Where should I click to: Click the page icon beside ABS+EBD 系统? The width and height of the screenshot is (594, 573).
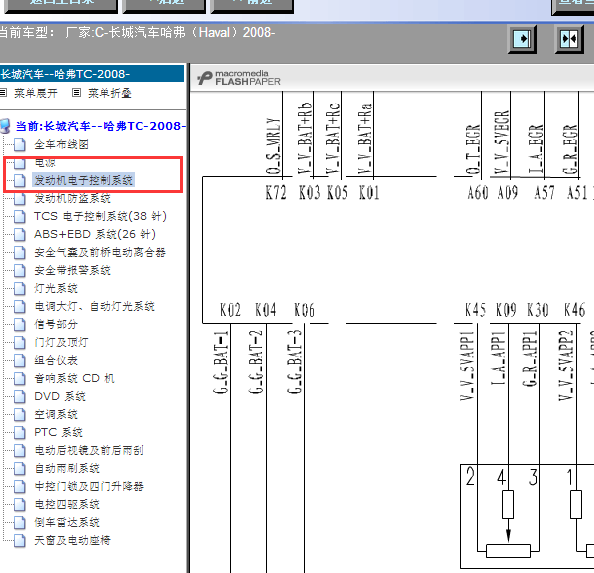pyautogui.click(x=20, y=234)
